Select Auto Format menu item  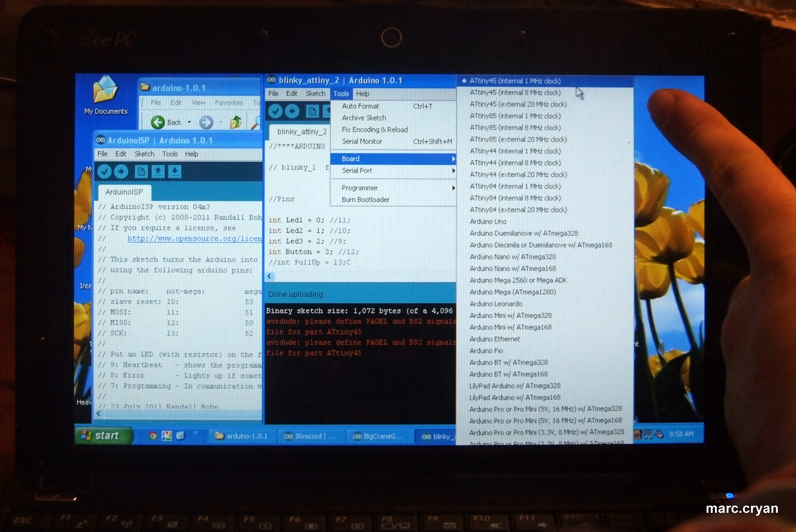coord(393,106)
